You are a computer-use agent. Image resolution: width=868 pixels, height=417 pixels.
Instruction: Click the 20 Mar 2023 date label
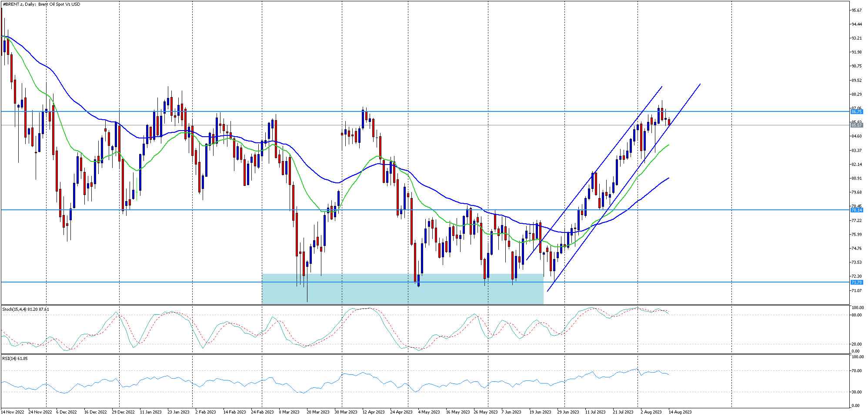pos(318,412)
